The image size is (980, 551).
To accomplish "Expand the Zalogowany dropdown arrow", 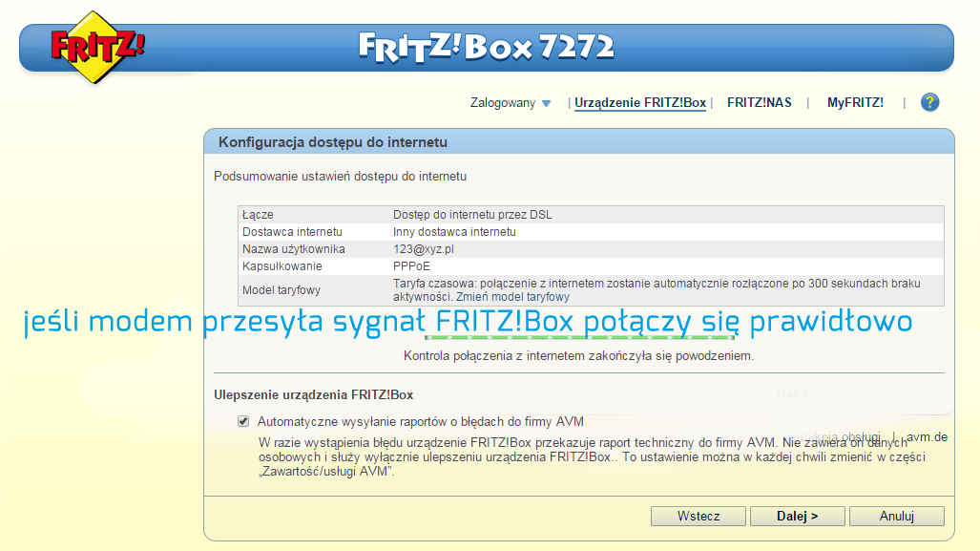I will [546, 103].
